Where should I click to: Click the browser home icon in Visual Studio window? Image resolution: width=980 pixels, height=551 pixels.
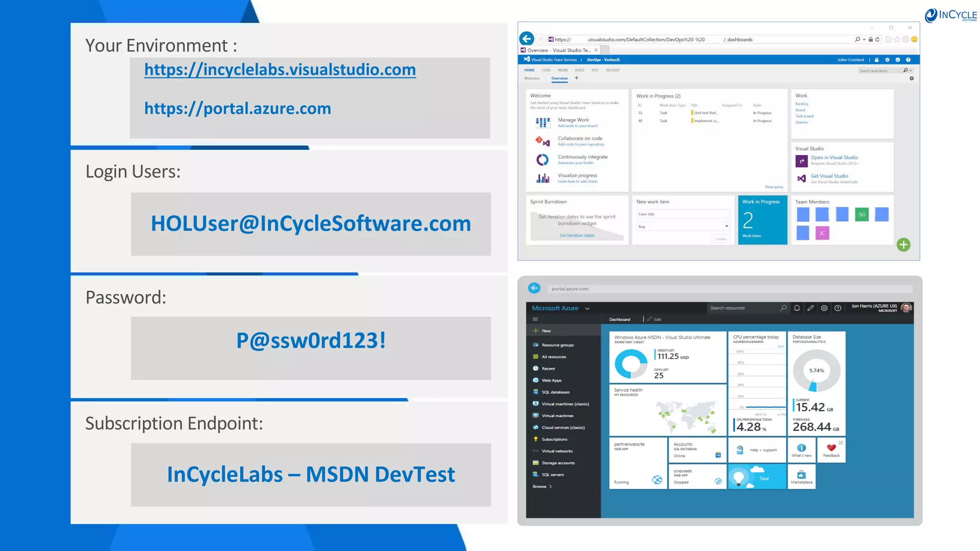888,39
